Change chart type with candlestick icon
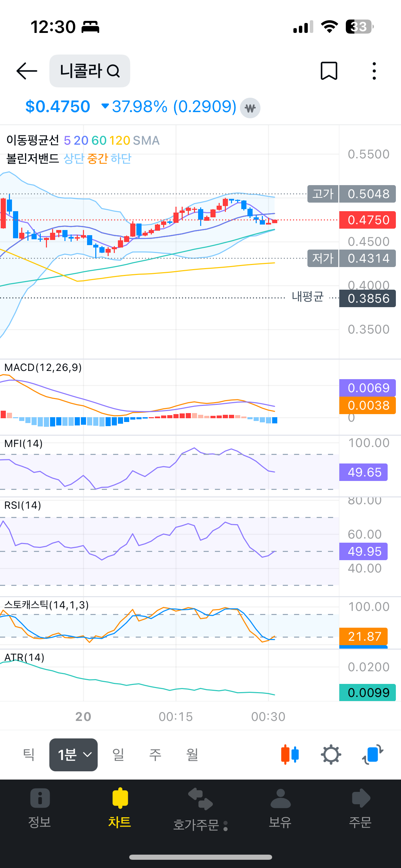Viewport: 401px width, 868px height. (290, 755)
